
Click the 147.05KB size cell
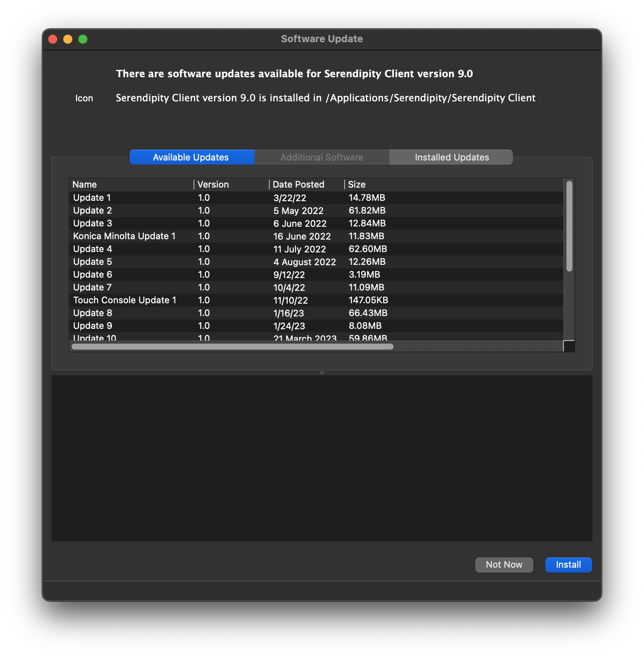[x=368, y=300]
